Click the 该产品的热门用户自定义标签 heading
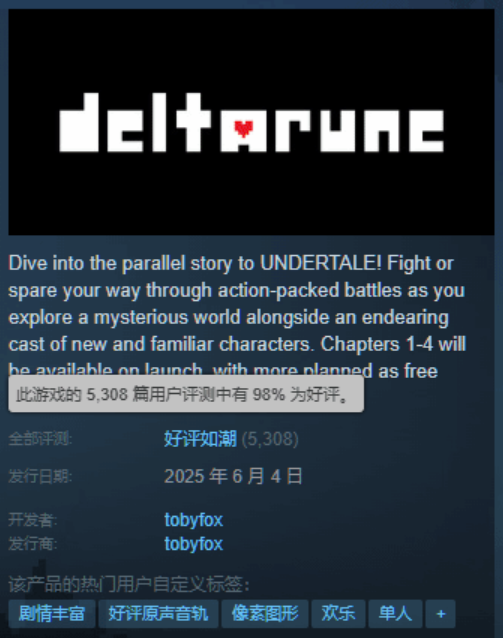The image size is (503, 638). tap(129, 585)
